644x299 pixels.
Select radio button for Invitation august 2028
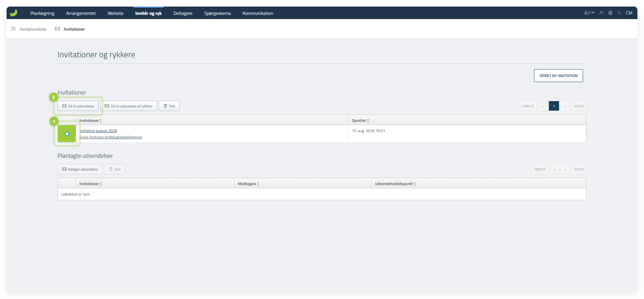(x=67, y=134)
